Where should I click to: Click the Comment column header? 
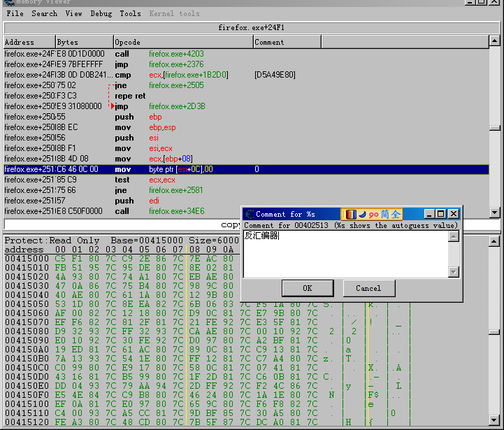[369, 42]
